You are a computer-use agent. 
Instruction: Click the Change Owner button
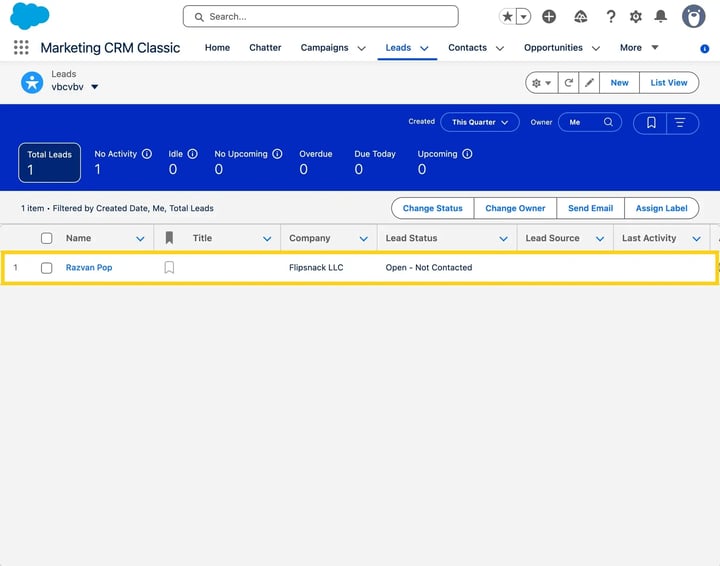click(515, 208)
